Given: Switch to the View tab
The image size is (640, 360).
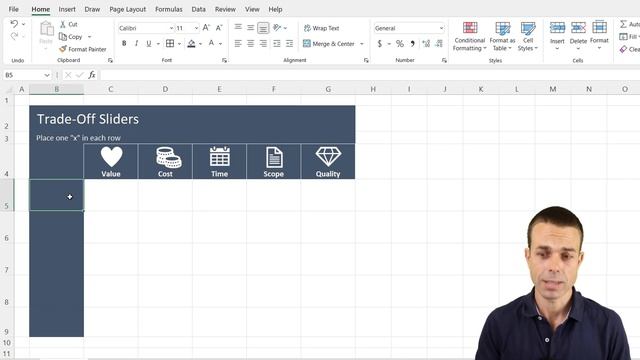Looking at the screenshot, I should pos(252,9).
